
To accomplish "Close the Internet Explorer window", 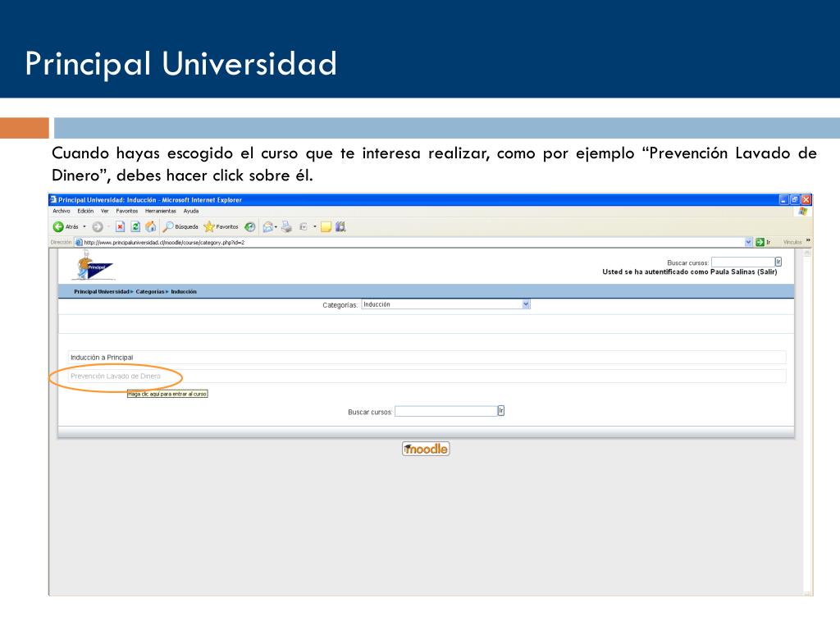I will click(806, 200).
